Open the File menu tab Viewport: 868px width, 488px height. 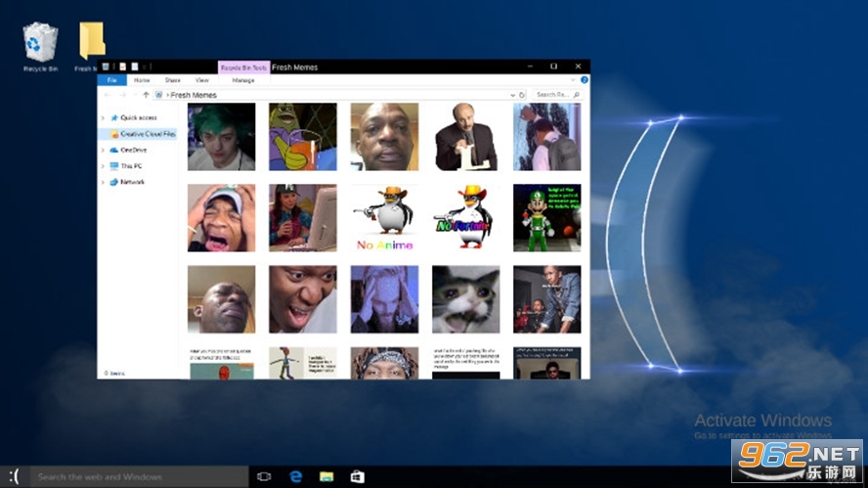(111, 80)
